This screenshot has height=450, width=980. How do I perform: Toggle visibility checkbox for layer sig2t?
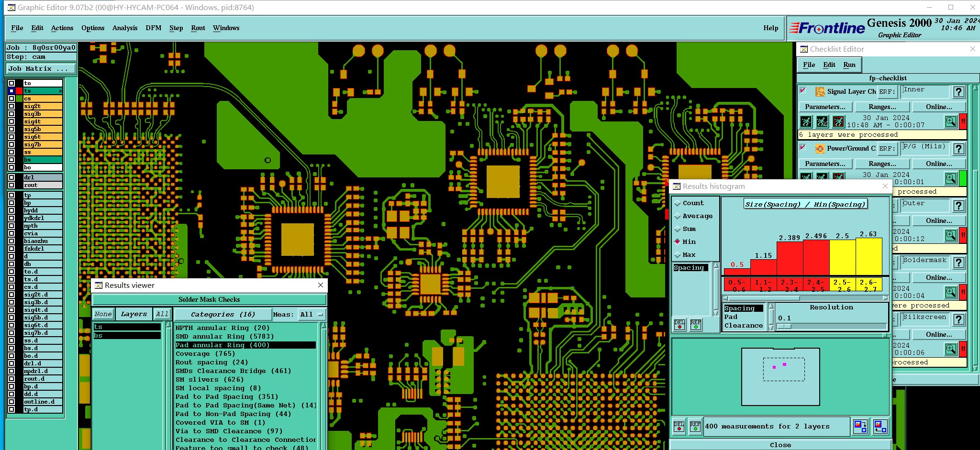point(11,106)
